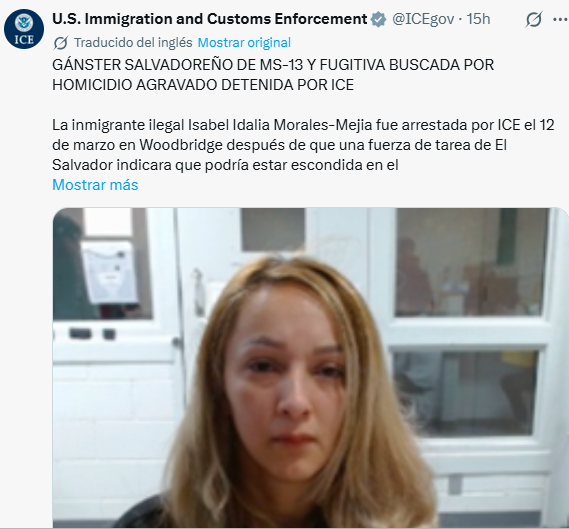Click the ICE text in the avatar logo
Image resolution: width=569 pixels, height=529 pixels.
[24, 39]
